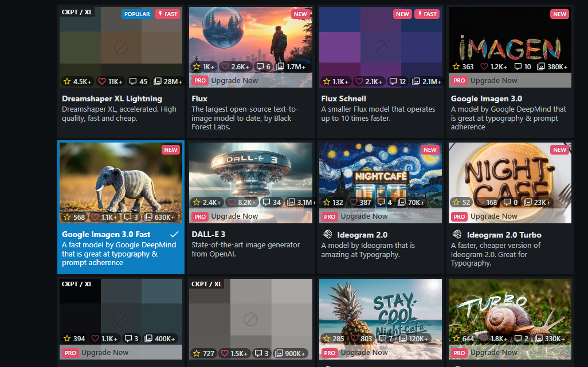Image resolution: width=588 pixels, height=367 pixels.
Task: Click 400K+ images count on dark CKPT / XL card
Action: [160, 338]
